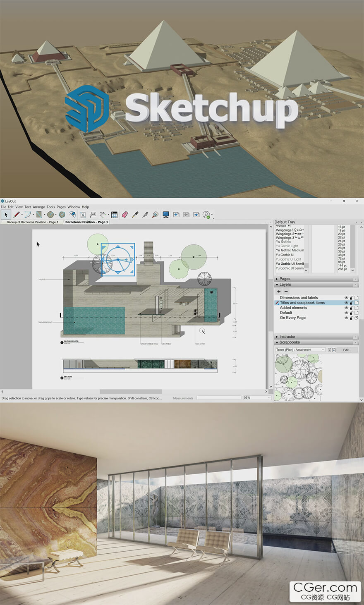Lock the Default layer
Viewport: 364px width, 605px height.
click(x=352, y=313)
